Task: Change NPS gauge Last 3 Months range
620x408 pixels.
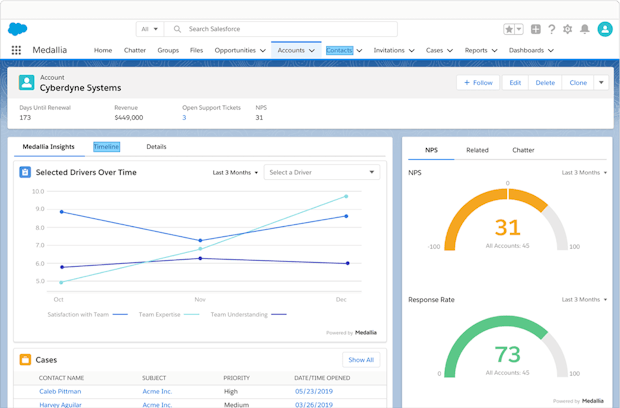Action: 584,173
